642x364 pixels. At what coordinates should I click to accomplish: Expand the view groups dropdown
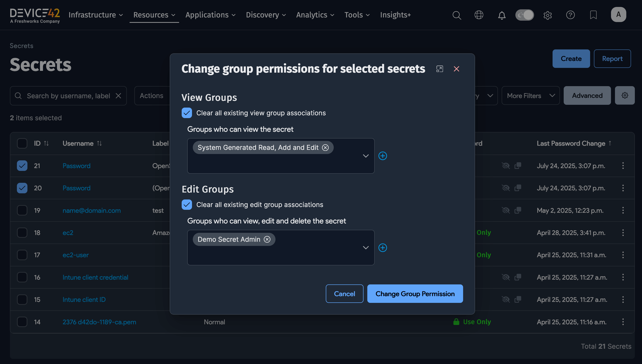366,156
